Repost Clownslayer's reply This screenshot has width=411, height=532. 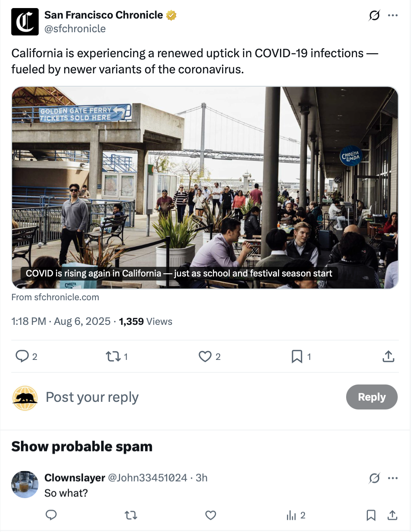(x=131, y=515)
